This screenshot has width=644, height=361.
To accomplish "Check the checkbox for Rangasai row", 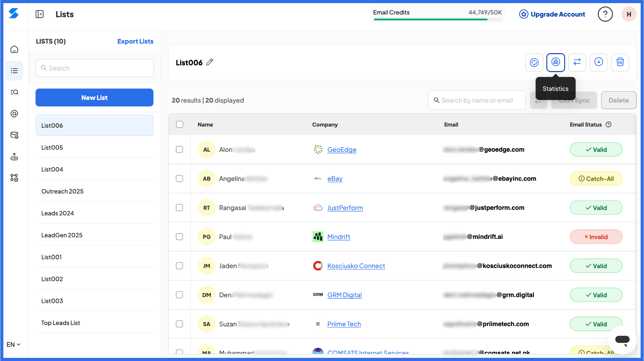I will point(180,208).
